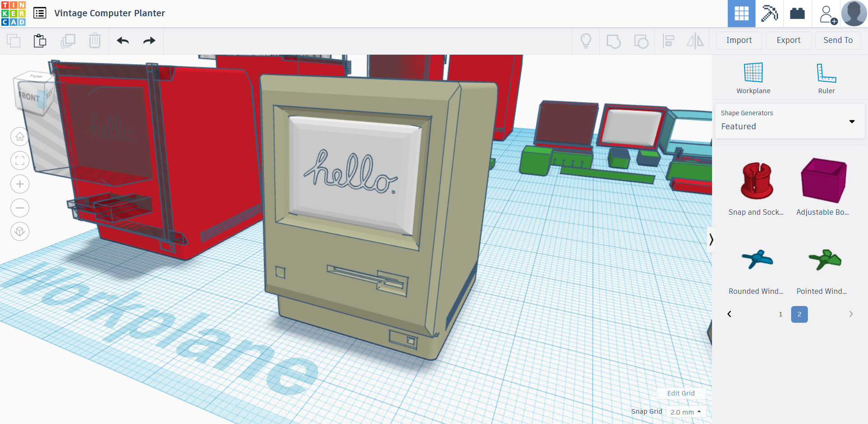Paste with the clipboard icon
The image size is (868, 424).
[40, 41]
